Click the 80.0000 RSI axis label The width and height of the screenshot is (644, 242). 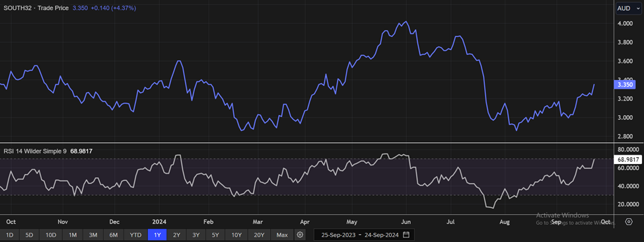click(x=628, y=149)
